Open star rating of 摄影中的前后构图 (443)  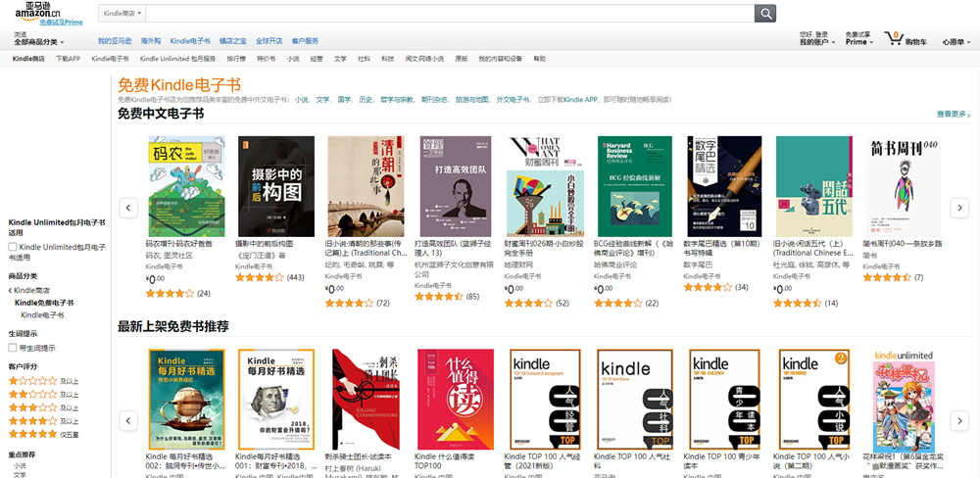[x=260, y=277]
